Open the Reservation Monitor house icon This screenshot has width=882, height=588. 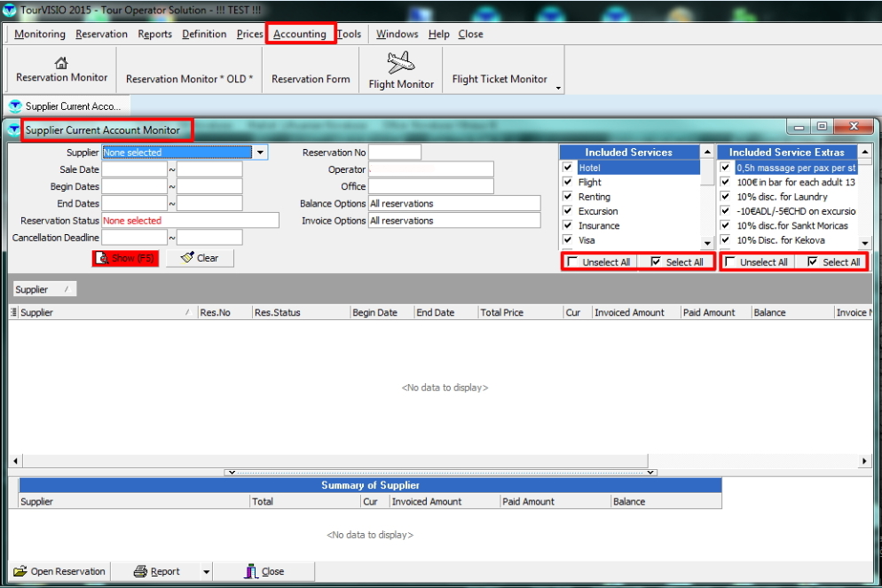[61, 63]
